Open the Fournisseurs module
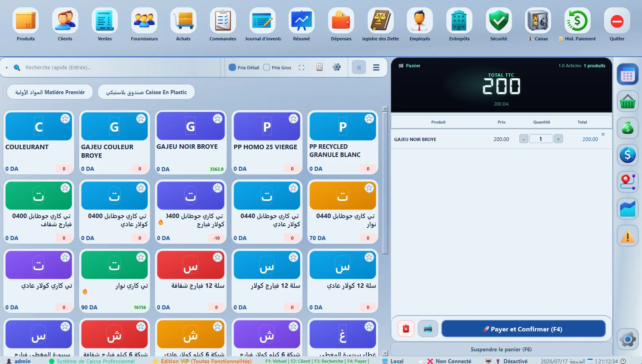 click(x=144, y=24)
